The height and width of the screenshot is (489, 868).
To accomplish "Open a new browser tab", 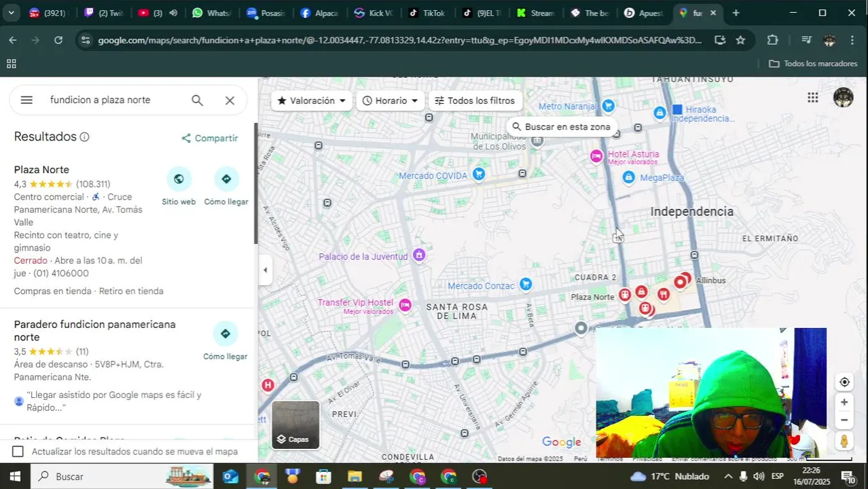I will [736, 13].
